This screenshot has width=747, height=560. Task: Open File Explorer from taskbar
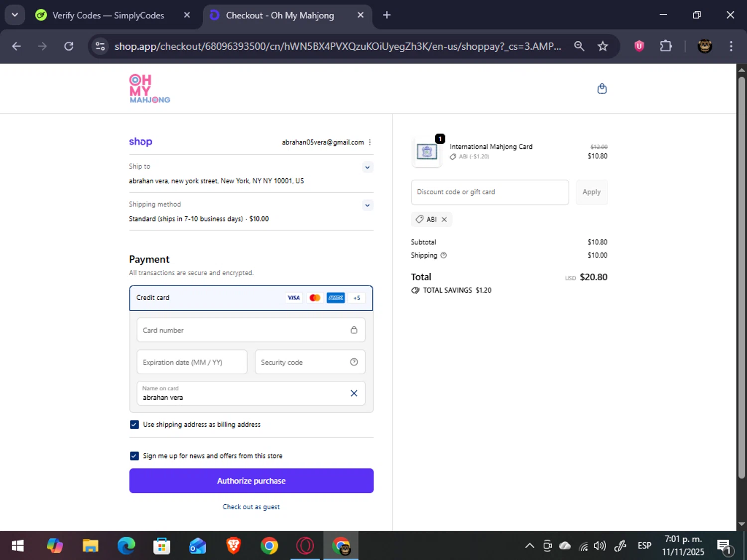point(90,546)
